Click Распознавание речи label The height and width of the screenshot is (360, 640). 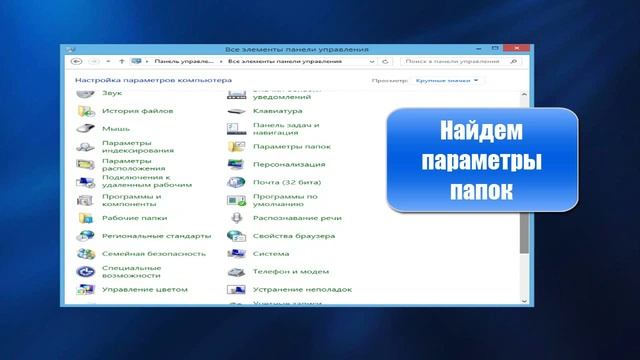click(x=297, y=218)
